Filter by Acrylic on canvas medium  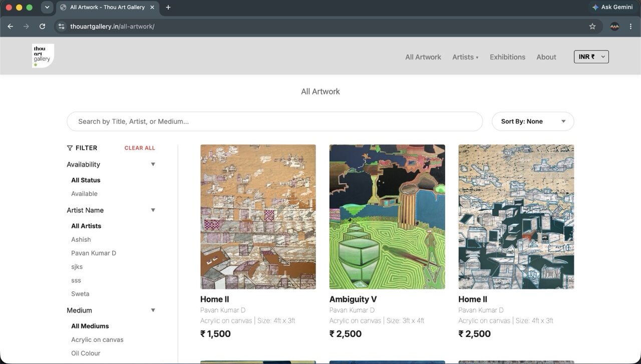point(97,339)
